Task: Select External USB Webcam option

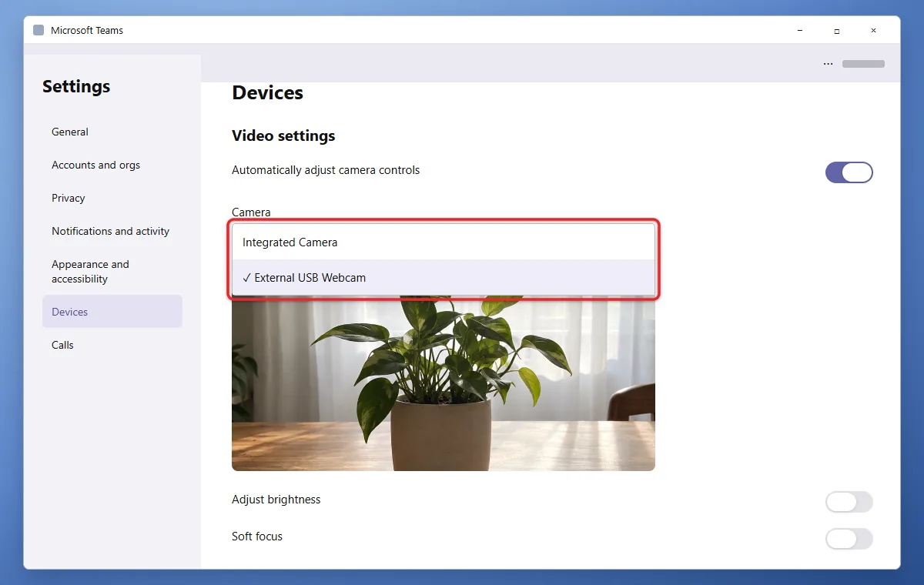Action: coord(444,278)
